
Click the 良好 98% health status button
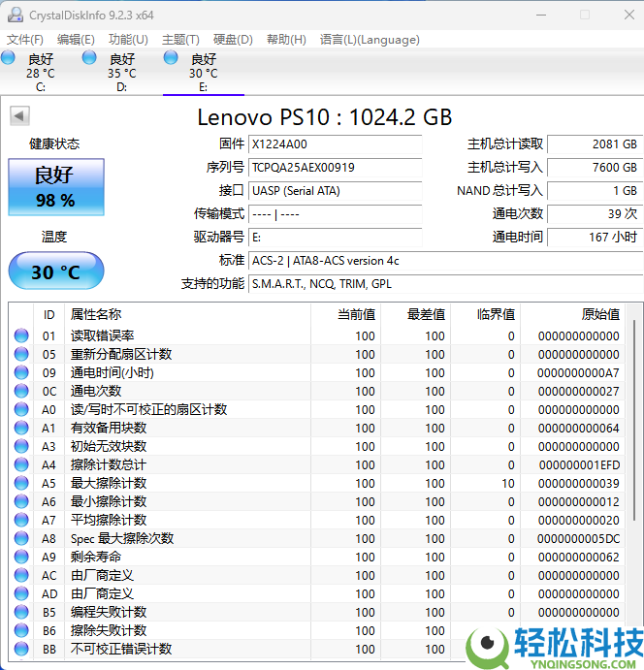(x=54, y=187)
